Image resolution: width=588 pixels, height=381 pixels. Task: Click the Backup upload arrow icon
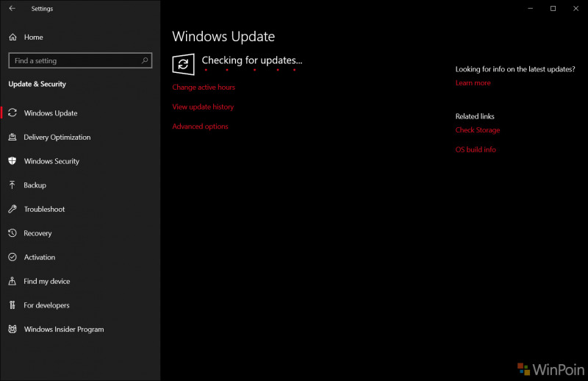pyautogui.click(x=12, y=185)
